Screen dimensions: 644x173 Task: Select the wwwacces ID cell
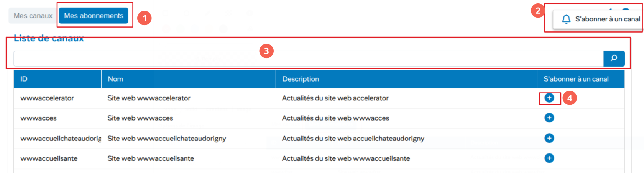[38, 118]
